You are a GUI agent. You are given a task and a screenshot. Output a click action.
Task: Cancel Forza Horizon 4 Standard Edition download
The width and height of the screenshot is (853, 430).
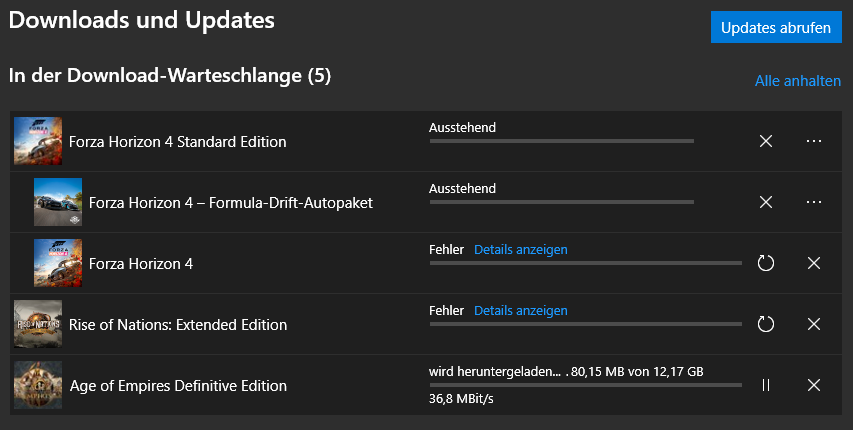tap(766, 141)
